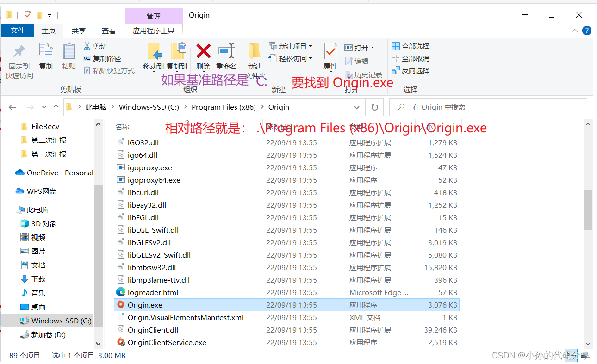Click 全部取消 to deselect all items

(410, 58)
